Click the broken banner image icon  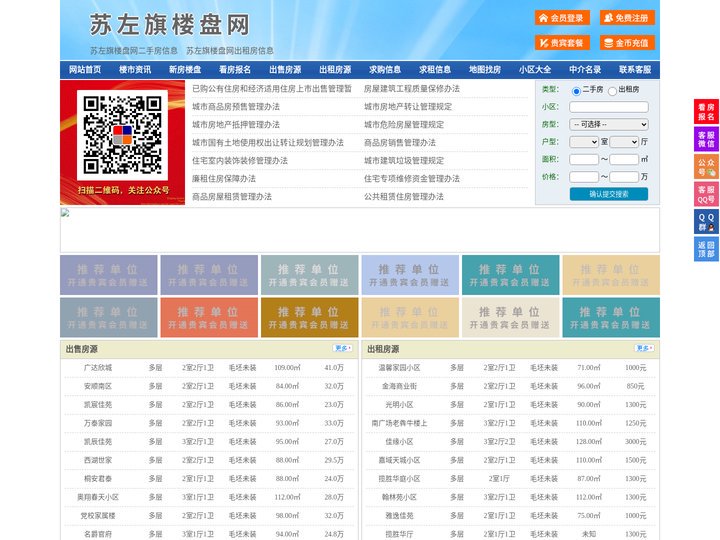coord(65,213)
